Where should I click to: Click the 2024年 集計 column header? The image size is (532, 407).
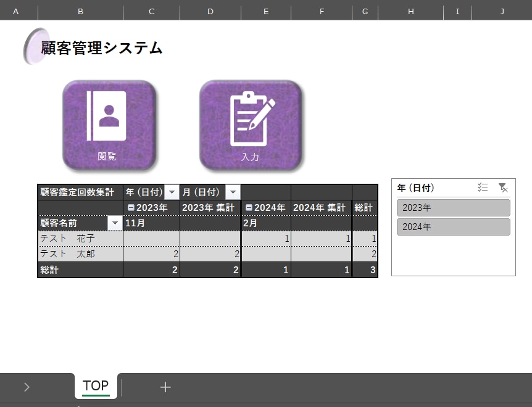click(322, 207)
